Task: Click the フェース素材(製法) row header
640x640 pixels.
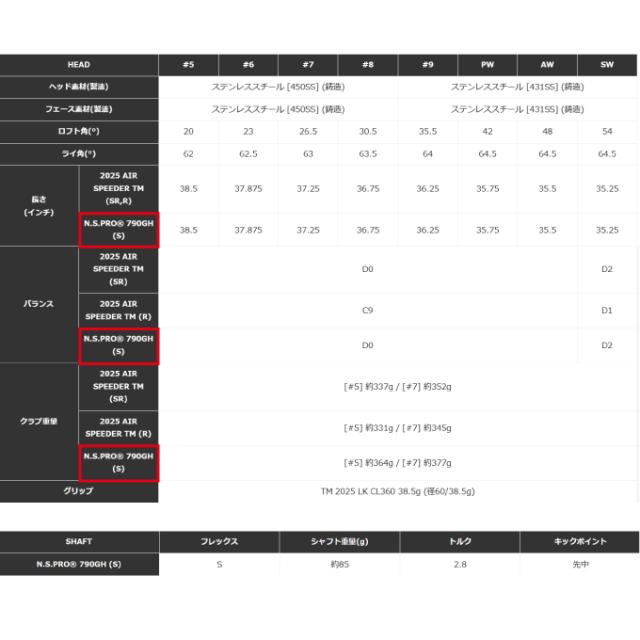Action: click(x=79, y=109)
